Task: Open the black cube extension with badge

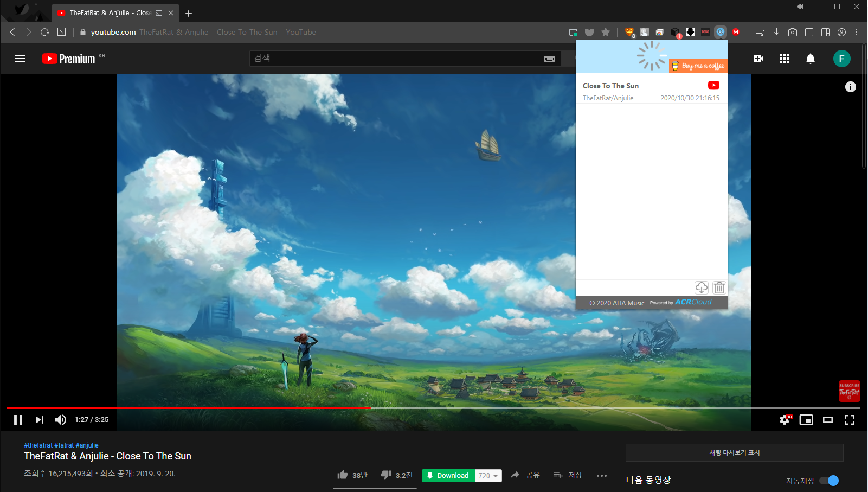Action: [x=675, y=32]
